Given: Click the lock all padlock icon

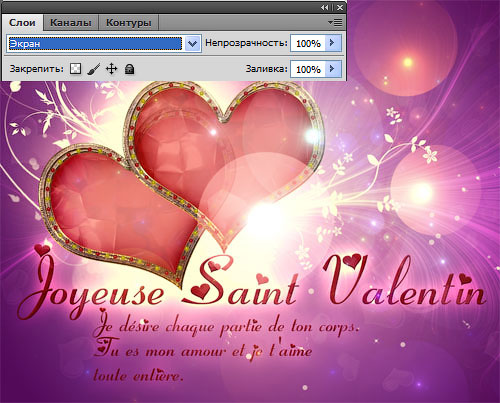Looking at the screenshot, I should [x=129, y=69].
